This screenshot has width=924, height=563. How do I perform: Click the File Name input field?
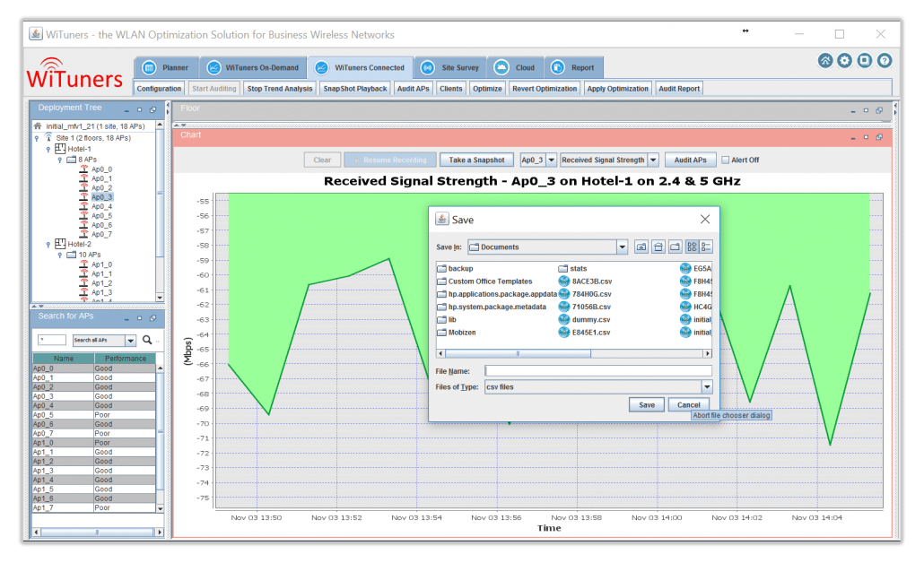598,371
